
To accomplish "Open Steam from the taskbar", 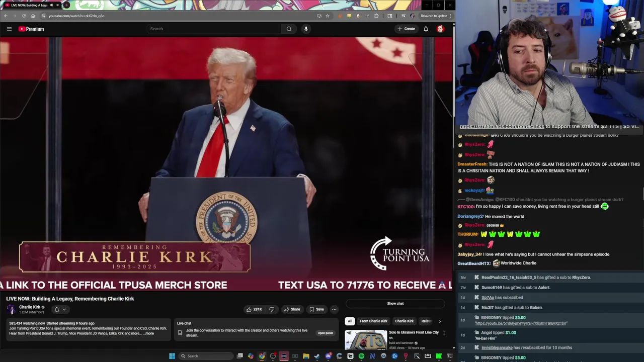I will [317, 356].
